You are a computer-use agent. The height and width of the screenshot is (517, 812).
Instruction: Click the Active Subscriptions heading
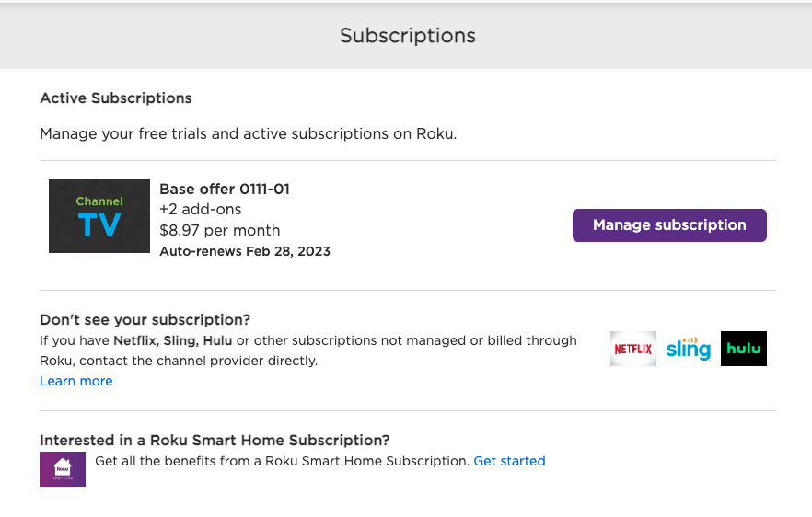click(116, 98)
